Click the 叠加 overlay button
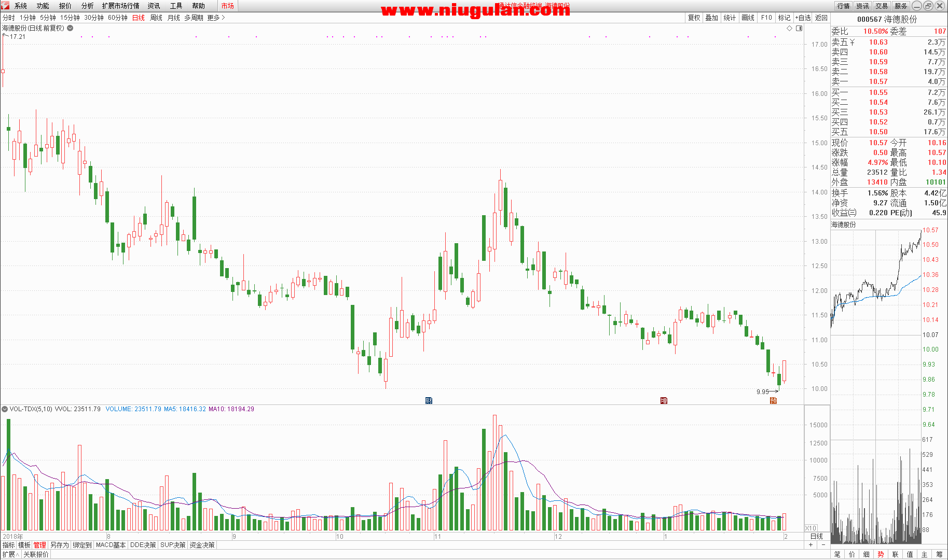Viewport: 948px width, 560px height. coord(712,18)
